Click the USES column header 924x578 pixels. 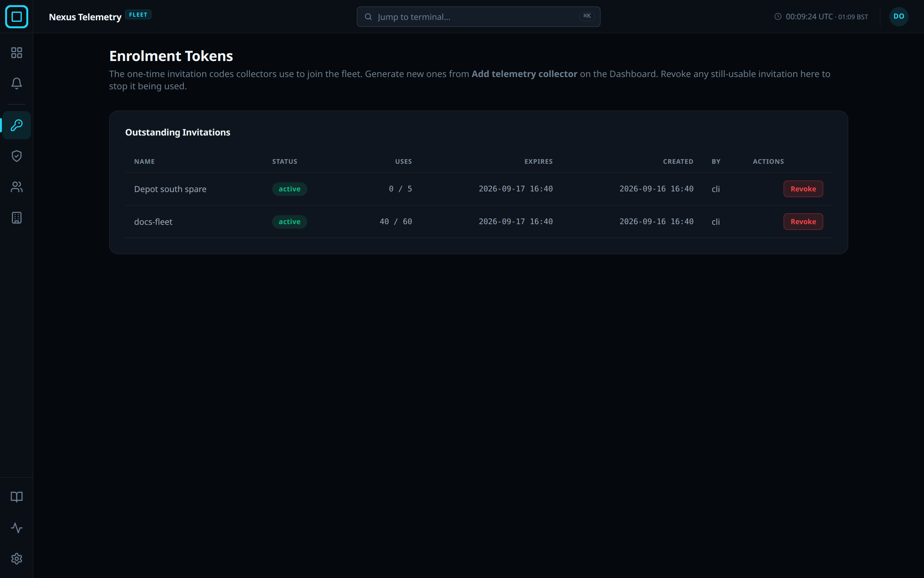tap(403, 161)
